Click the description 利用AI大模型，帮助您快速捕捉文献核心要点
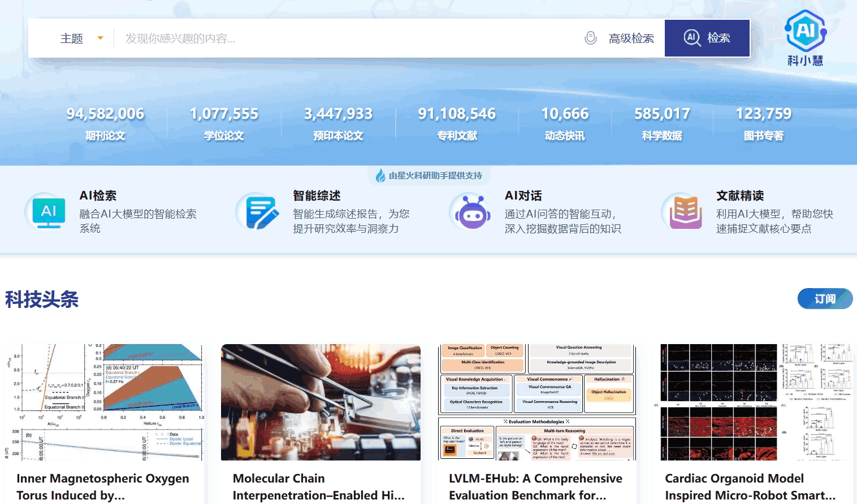This screenshot has width=857, height=504. (x=774, y=221)
